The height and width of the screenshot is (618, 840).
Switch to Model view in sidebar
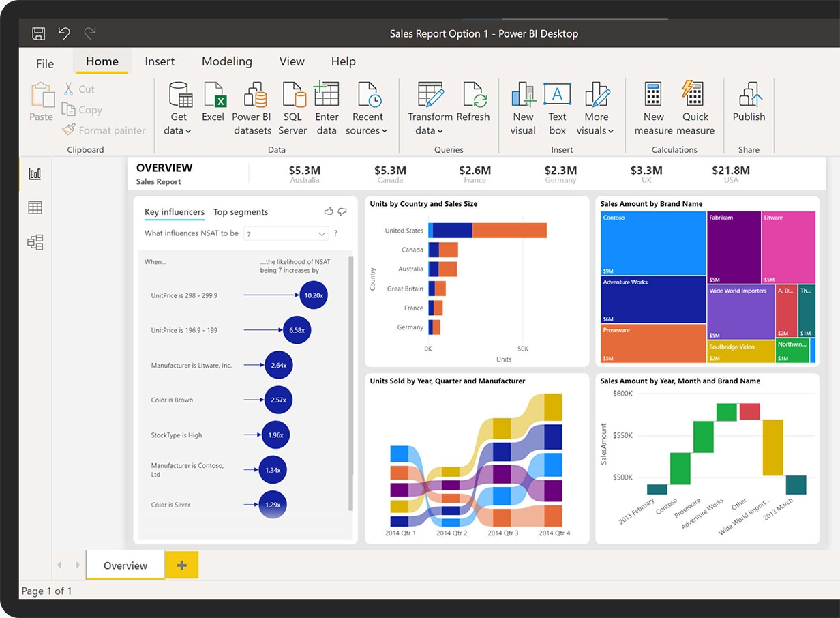click(x=35, y=242)
